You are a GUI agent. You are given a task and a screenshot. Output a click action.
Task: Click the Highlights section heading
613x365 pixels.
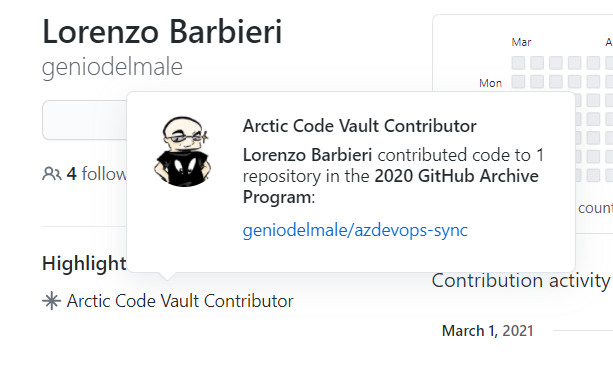pos(84,263)
